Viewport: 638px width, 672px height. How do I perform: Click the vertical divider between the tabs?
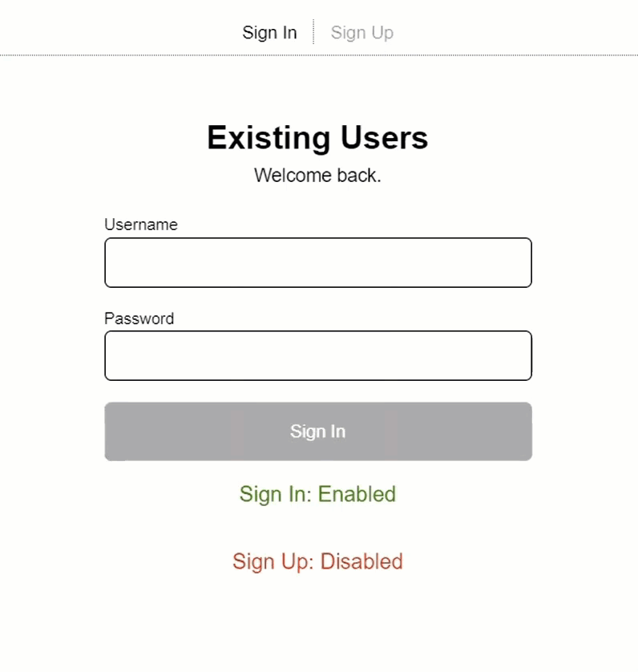[313, 32]
